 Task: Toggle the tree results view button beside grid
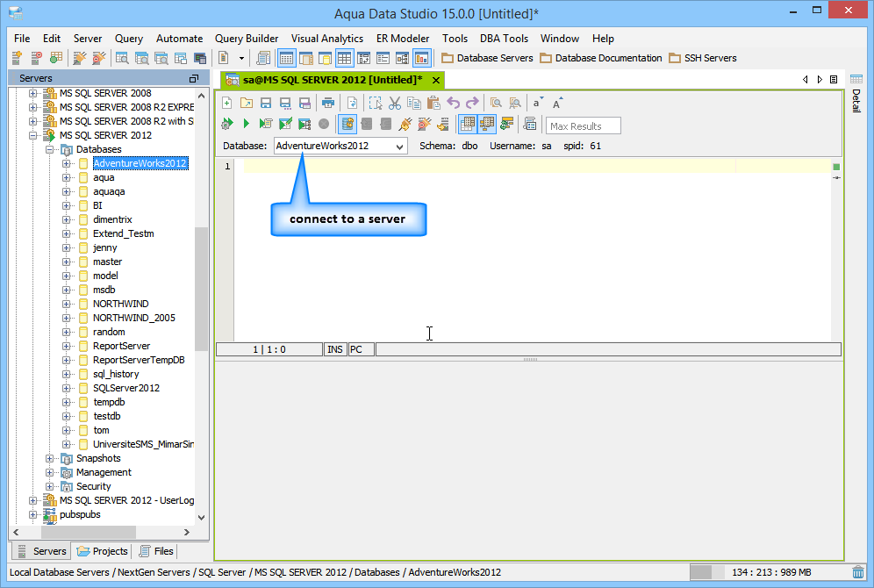(x=487, y=124)
